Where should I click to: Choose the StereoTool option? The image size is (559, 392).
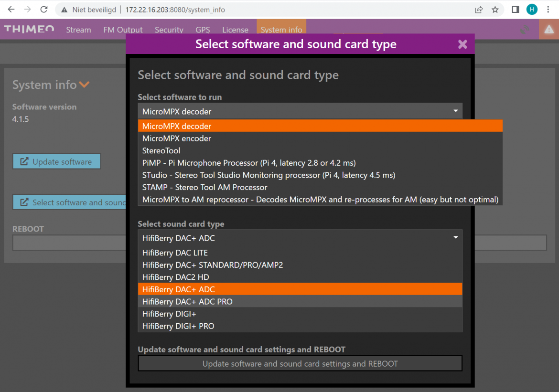point(161,151)
